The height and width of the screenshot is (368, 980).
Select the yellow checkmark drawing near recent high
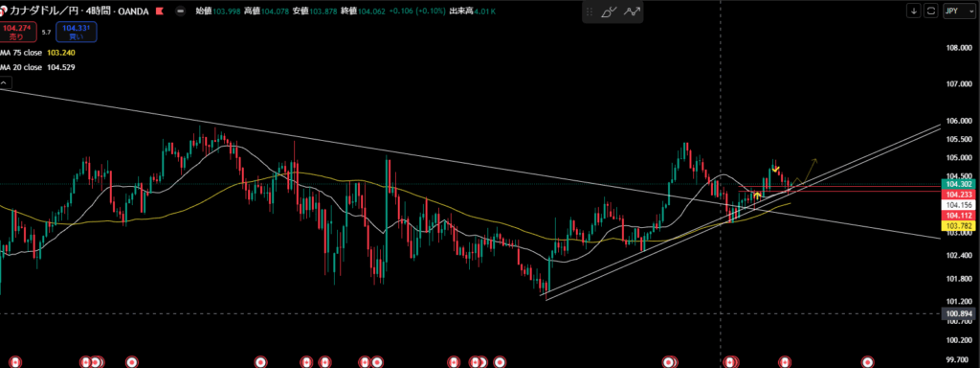click(x=775, y=169)
